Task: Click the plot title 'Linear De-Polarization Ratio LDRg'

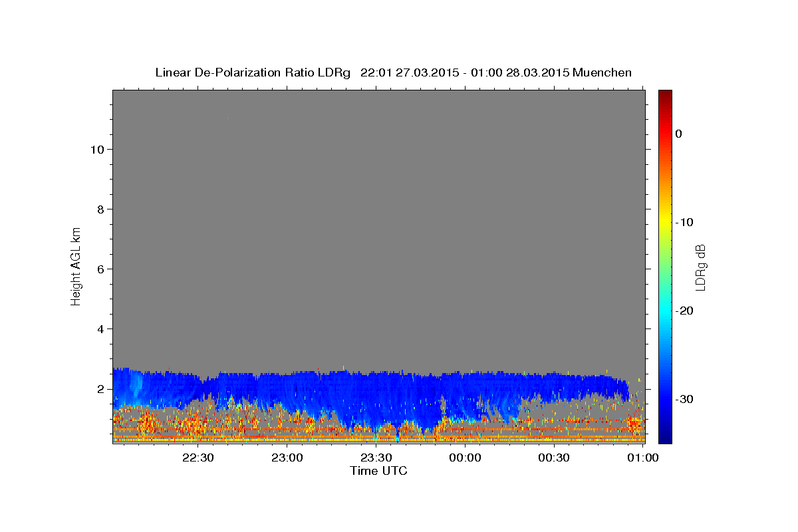Action: point(253,72)
